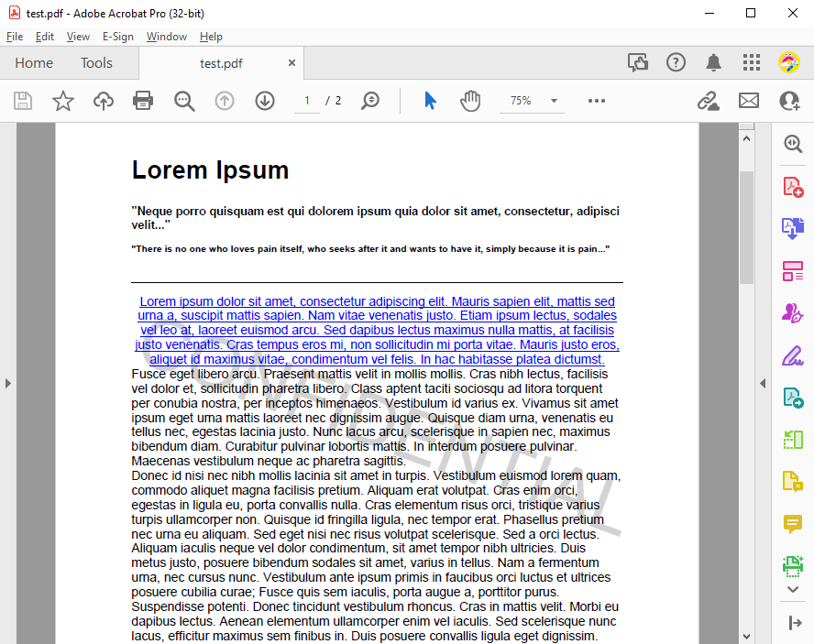The image size is (814, 644).
Task: Click the scroll down arrow
Action: click(746, 637)
